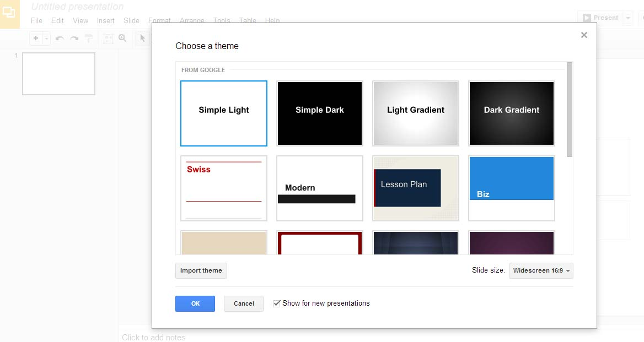Select the Simple Dark theme
This screenshot has width=644, height=342.
click(319, 113)
